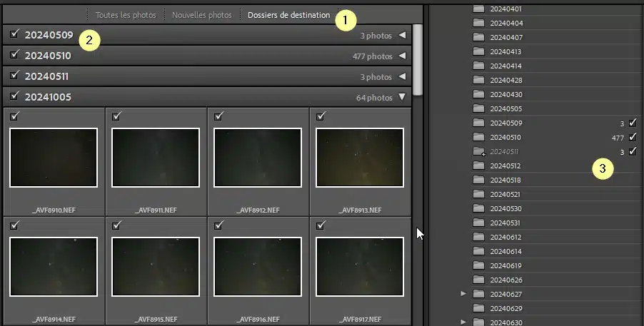Select destination folder icon for 20240612

coord(478,237)
